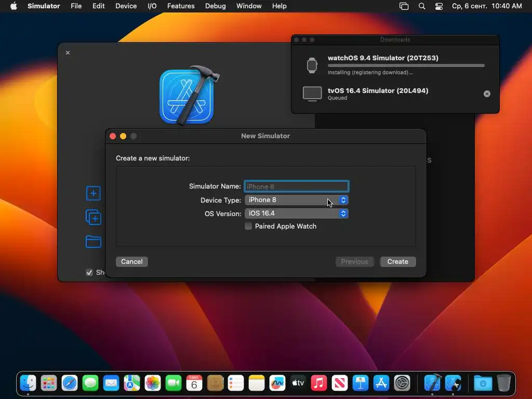532x399 pixels.
Task: Open Reminders from the Dock
Action: click(x=236, y=383)
